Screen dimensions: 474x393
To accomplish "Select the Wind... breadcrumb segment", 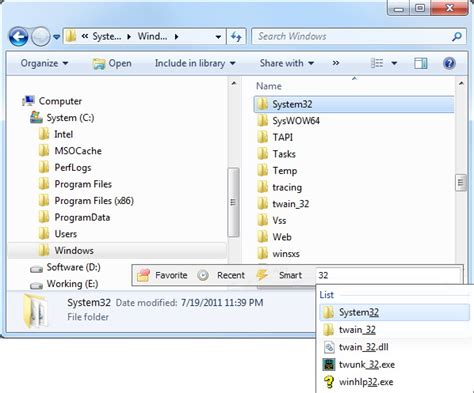I will point(153,36).
